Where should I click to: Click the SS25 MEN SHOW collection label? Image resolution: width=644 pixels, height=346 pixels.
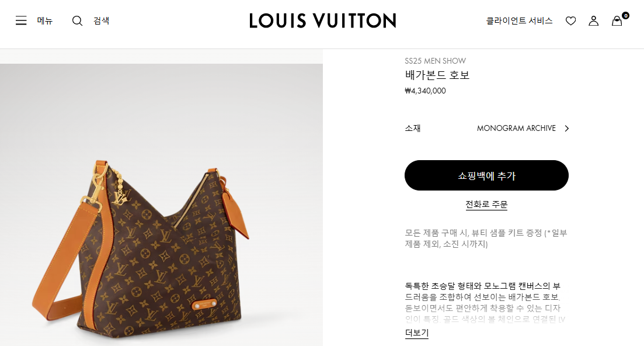tap(436, 61)
